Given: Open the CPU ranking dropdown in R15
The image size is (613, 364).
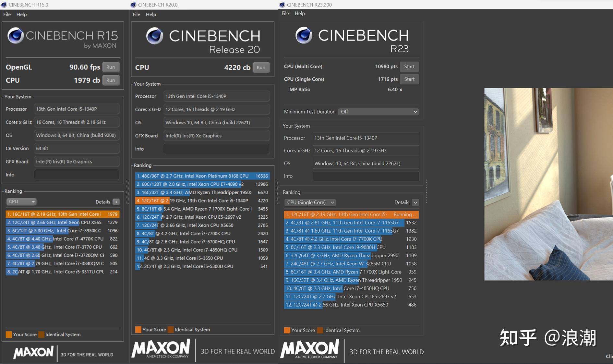Looking at the screenshot, I should pyautogui.click(x=21, y=201).
